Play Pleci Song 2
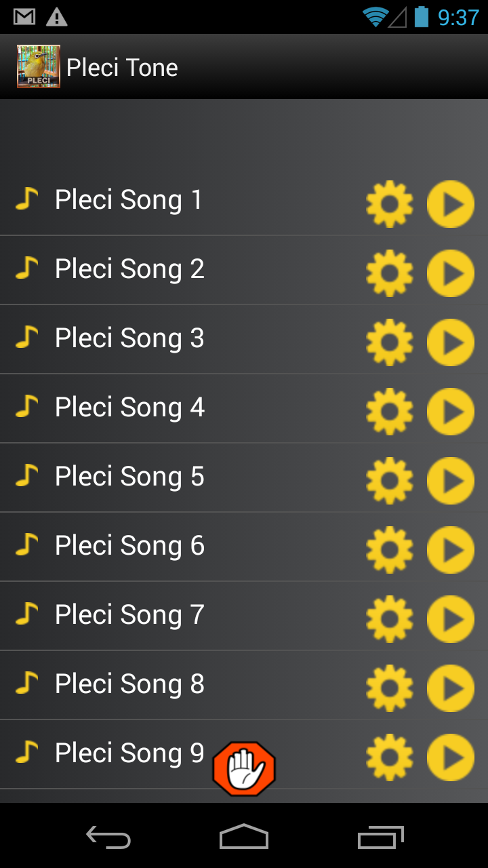 tap(450, 273)
